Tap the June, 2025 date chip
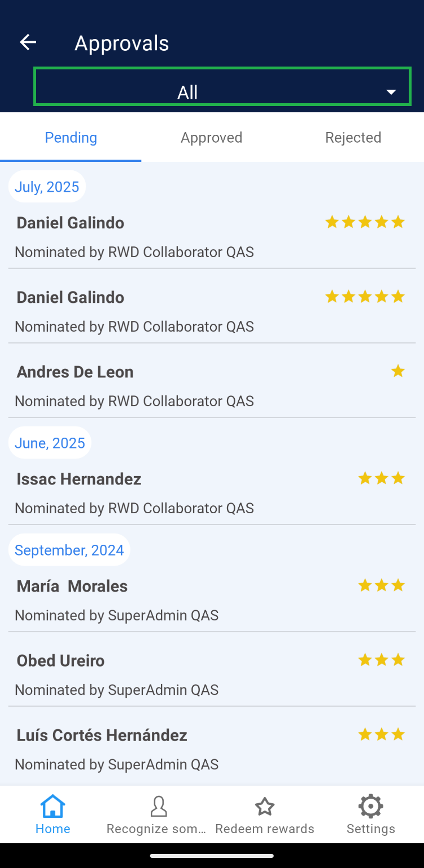This screenshot has width=424, height=868. click(x=50, y=443)
